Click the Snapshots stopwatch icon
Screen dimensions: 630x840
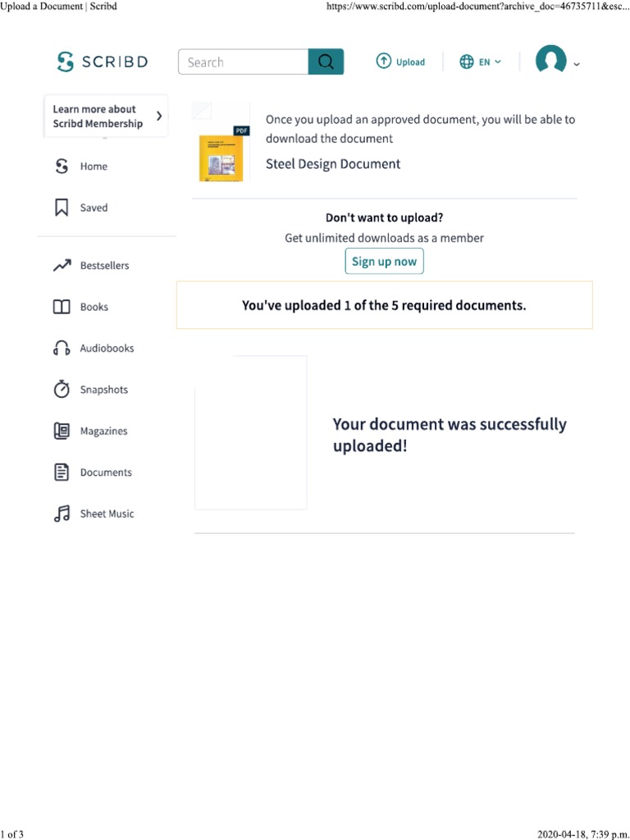[62, 390]
